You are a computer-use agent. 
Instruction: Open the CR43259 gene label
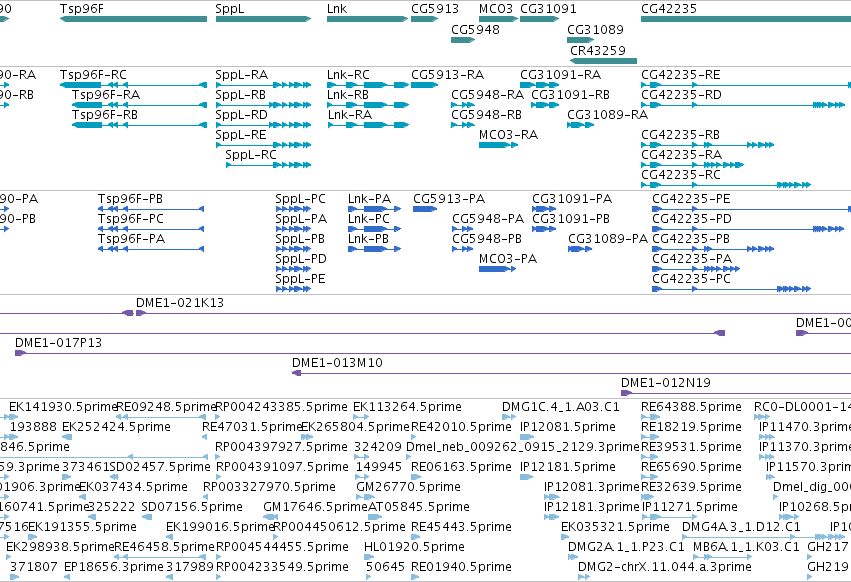coord(598,50)
